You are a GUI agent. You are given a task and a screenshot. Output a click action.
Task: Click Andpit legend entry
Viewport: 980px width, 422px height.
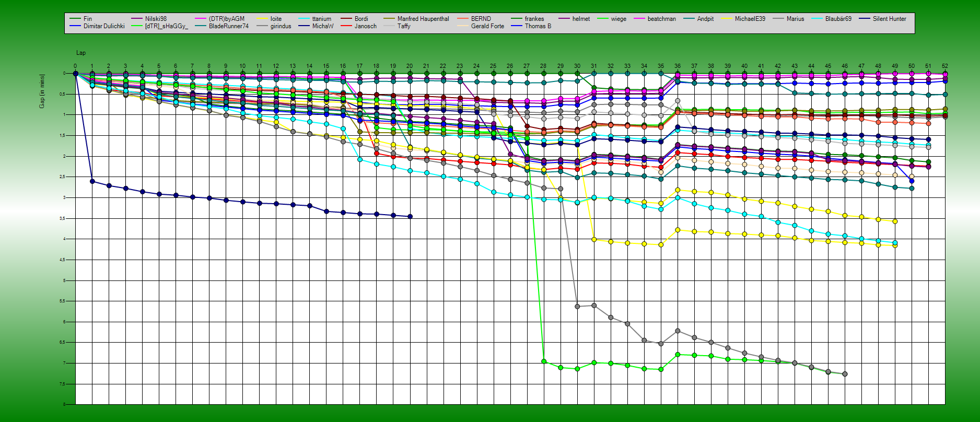pos(705,19)
